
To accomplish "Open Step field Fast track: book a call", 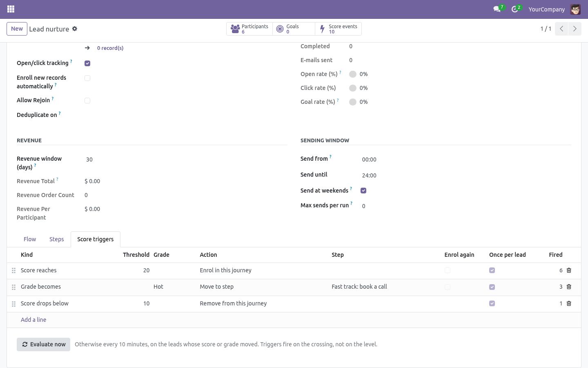I will [386, 287].
